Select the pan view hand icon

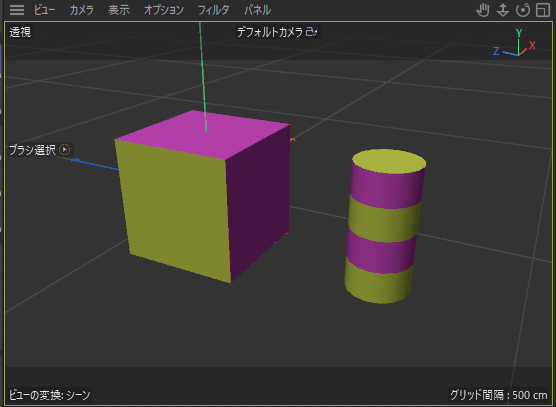483,10
